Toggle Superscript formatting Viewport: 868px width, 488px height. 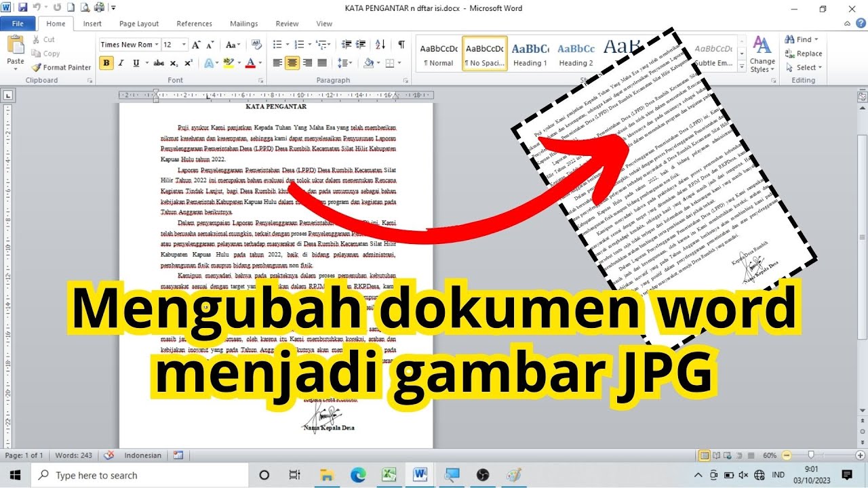(x=189, y=63)
